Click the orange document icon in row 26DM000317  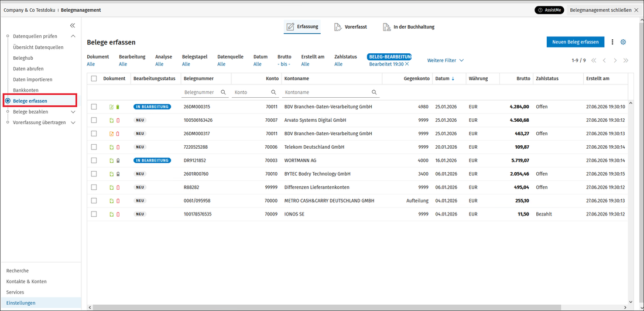coord(111,134)
